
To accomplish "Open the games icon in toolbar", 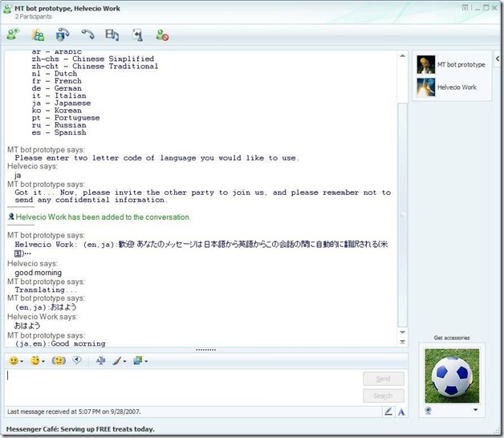I will pos(137,34).
